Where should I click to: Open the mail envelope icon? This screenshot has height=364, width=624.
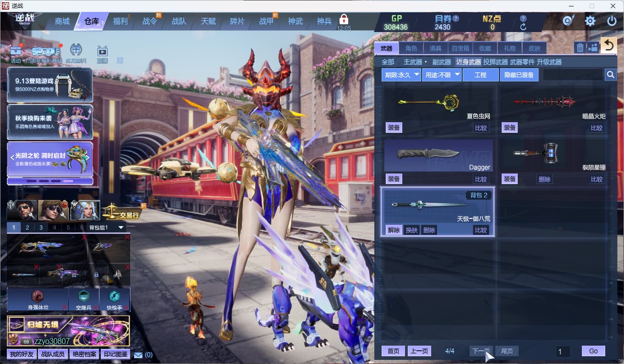click(x=138, y=355)
